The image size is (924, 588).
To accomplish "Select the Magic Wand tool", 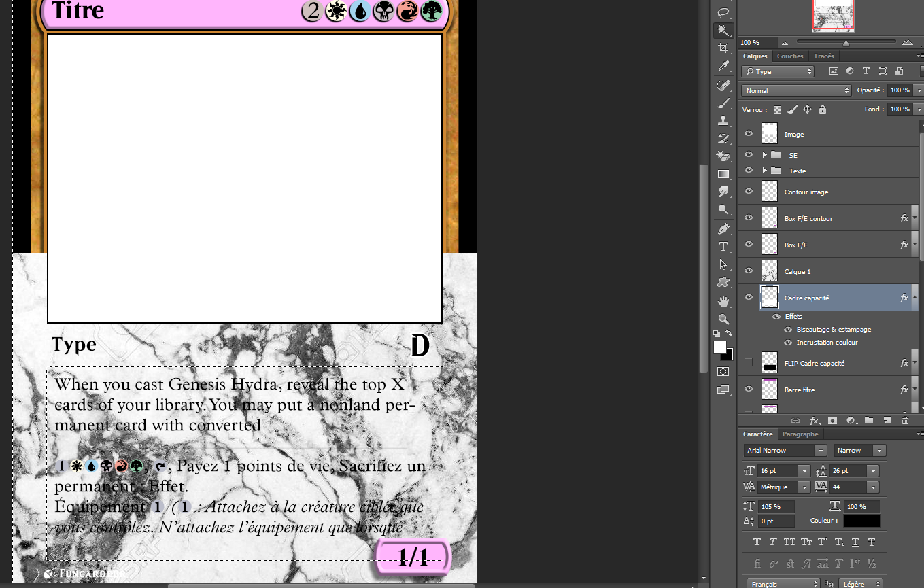I will 723,31.
